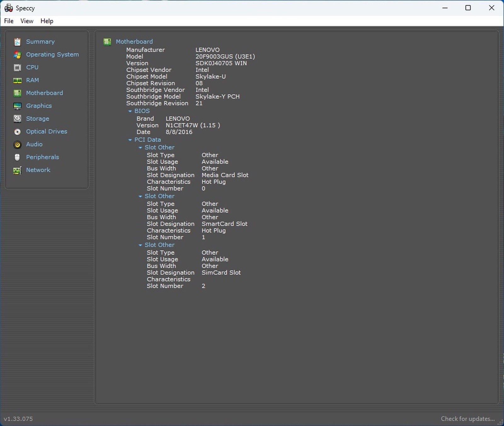Click the Graphics monitor icon
Image resolution: width=504 pixels, height=426 pixels.
click(x=17, y=106)
